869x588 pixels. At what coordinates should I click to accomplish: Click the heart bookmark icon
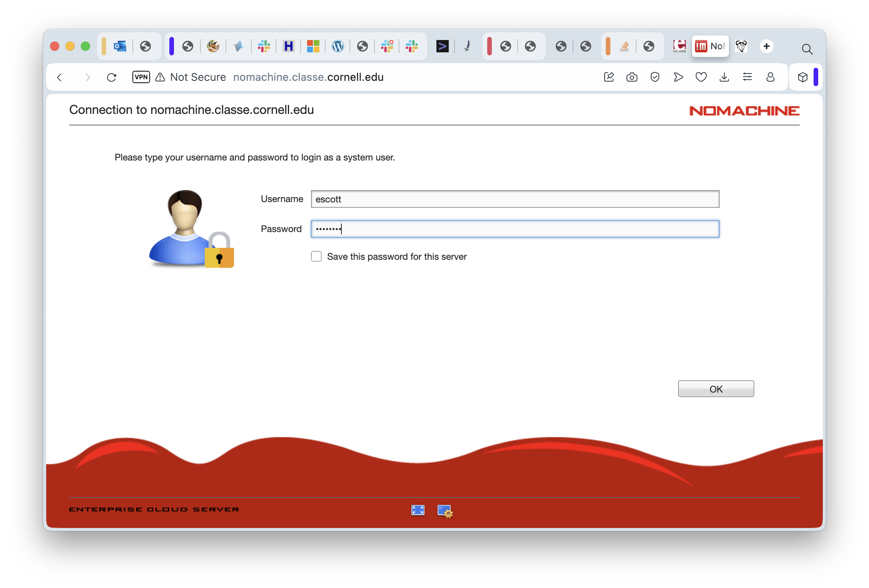(701, 77)
